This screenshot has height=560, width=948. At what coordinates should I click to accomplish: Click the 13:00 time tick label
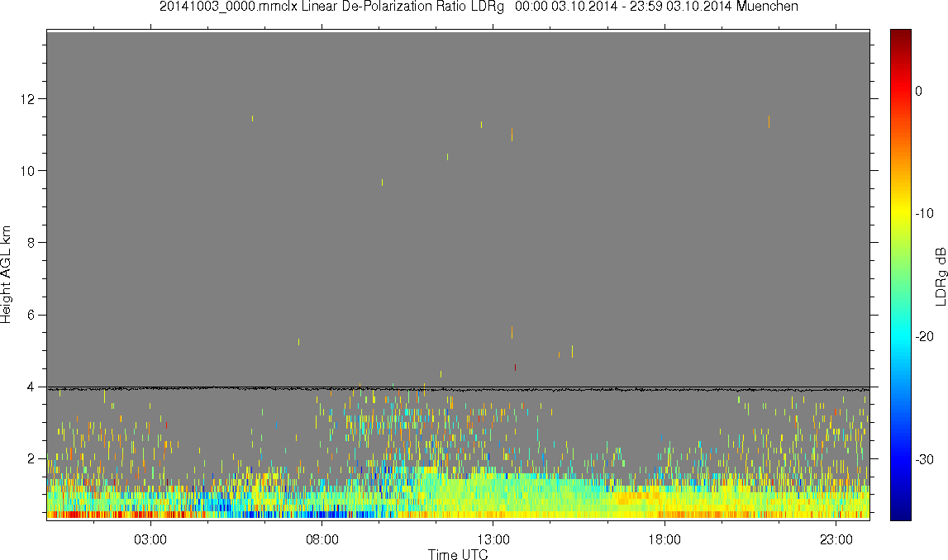(x=493, y=539)
